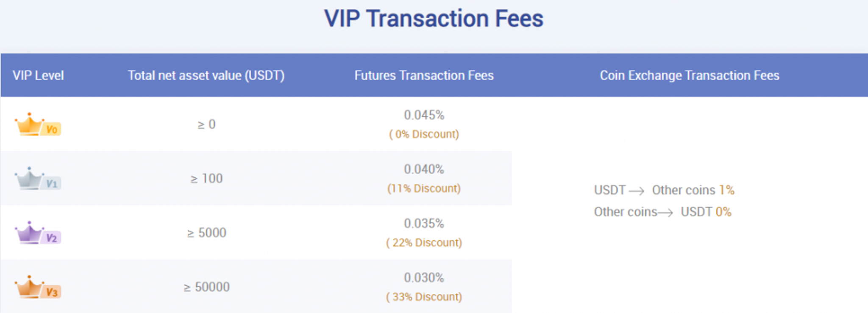
Task: Click the 0.045% futures fee value
Action: (x=424, y=115)
